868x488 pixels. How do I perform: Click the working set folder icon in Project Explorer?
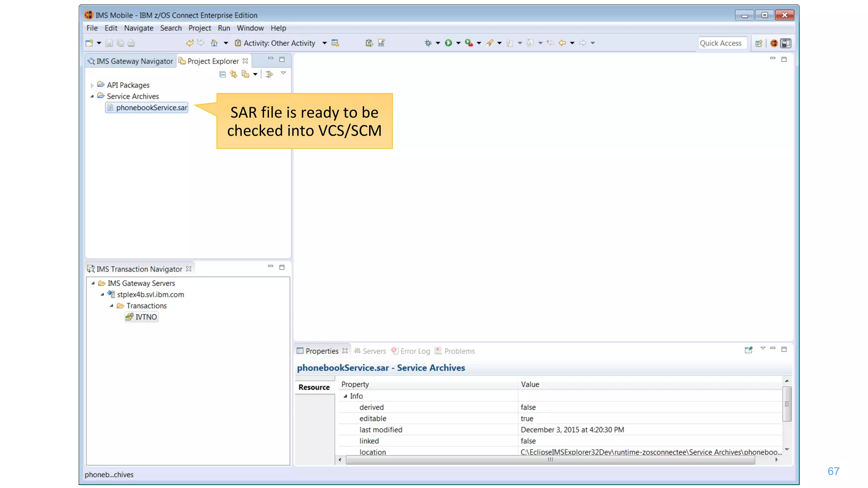click(245, 74)
